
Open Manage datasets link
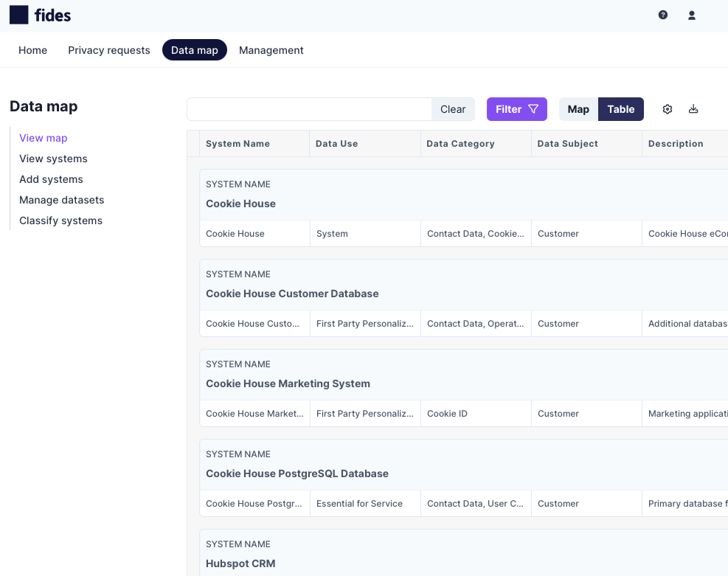click(62, 200)
